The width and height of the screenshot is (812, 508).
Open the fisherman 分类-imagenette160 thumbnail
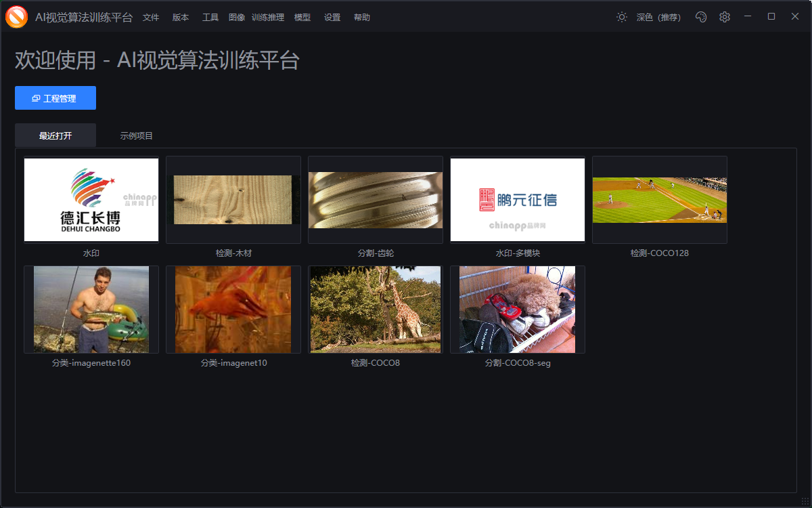[x=91, y=310]
